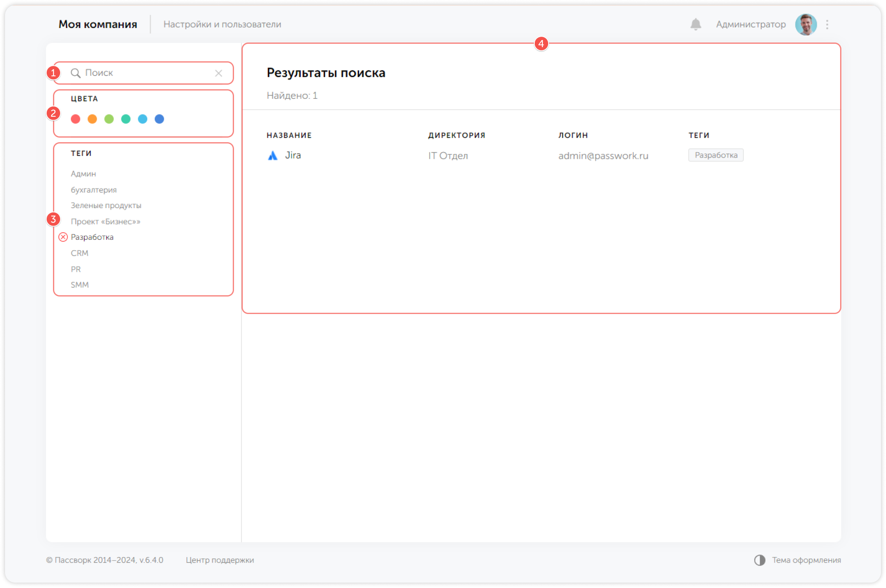Filter by the orange color
This screenshot has height=588, width=886.
[92, 119]
